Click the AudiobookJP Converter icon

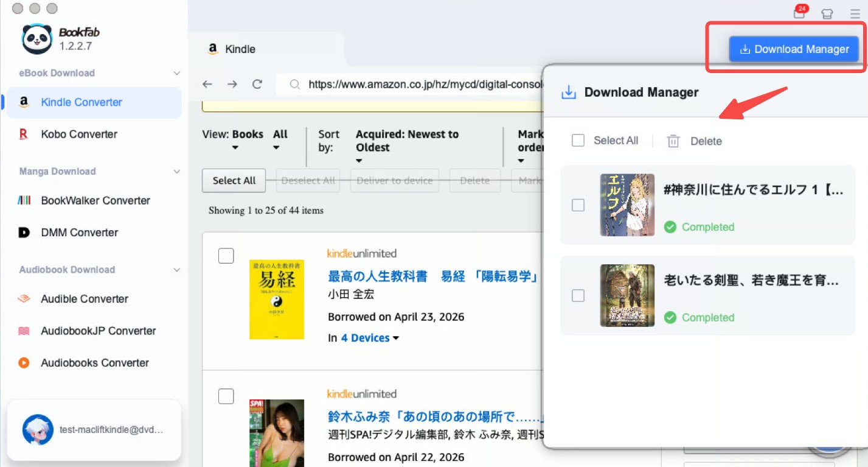tap(24, 331)
